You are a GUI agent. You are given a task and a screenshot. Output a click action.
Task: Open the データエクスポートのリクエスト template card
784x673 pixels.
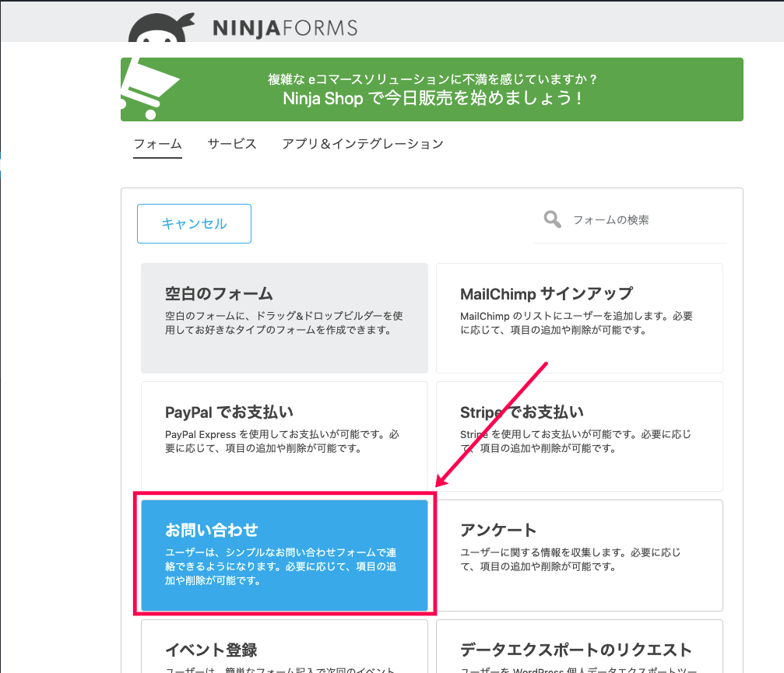pos(579,647)
